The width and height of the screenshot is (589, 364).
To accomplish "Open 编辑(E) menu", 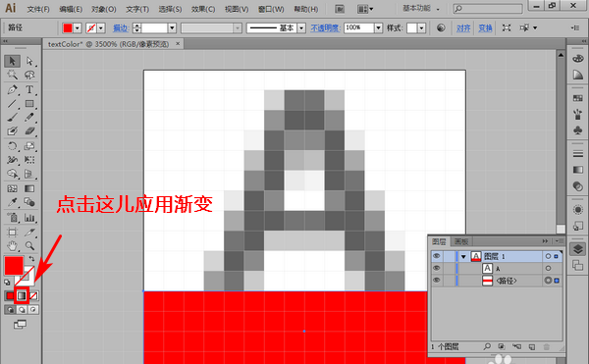I will pyautogui.click(x=71, y=9).
